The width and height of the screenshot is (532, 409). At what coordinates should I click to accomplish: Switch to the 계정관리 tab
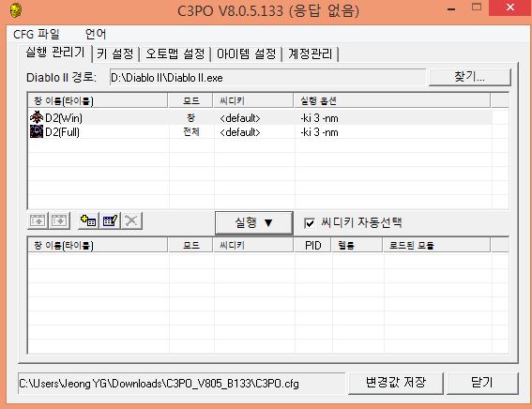pyautogui.click(x=311, y=53)
